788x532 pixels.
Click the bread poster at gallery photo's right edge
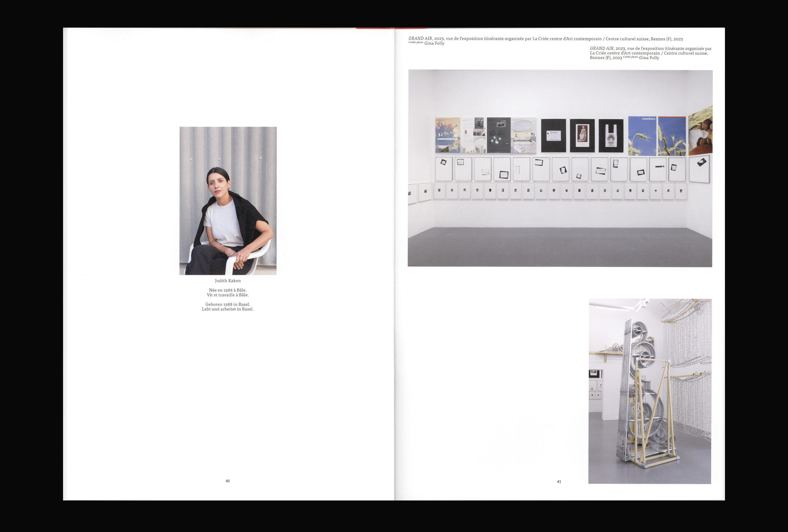(701, 131)
